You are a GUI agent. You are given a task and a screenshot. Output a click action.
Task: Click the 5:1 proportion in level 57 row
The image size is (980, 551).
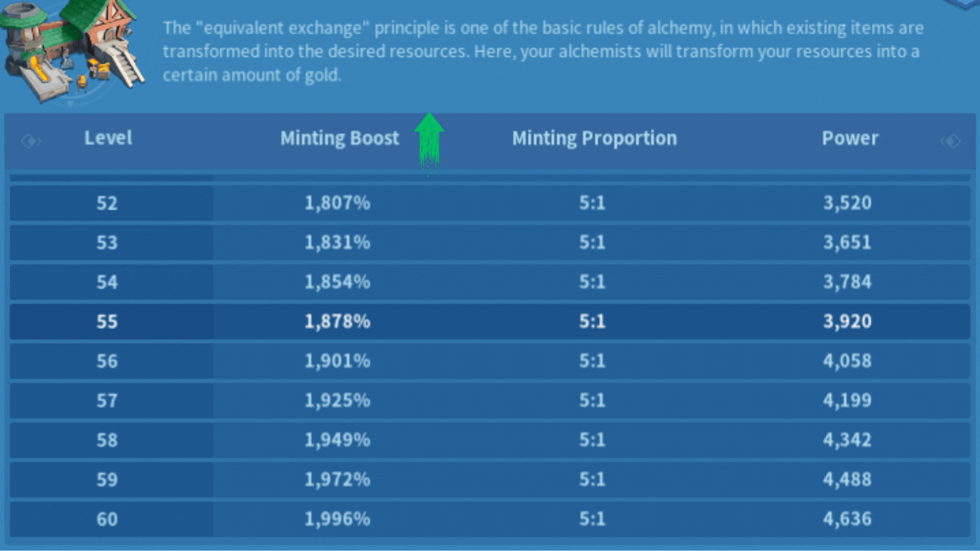592,400
